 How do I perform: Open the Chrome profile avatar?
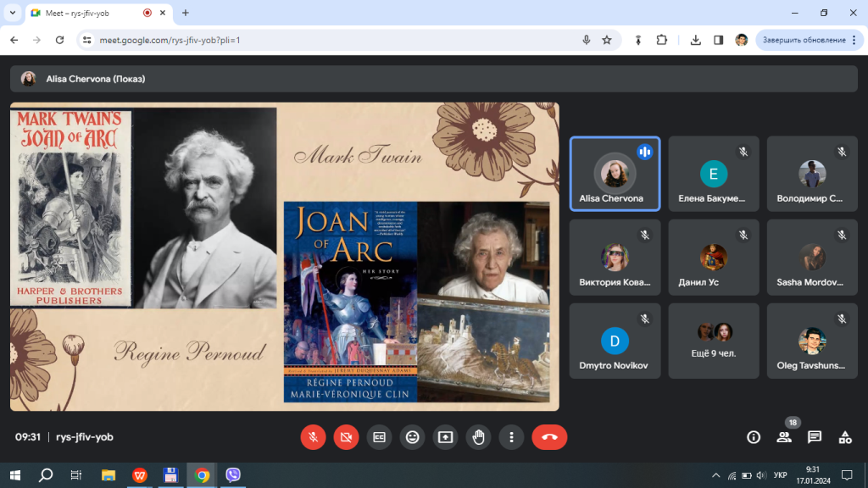[741, 40]
